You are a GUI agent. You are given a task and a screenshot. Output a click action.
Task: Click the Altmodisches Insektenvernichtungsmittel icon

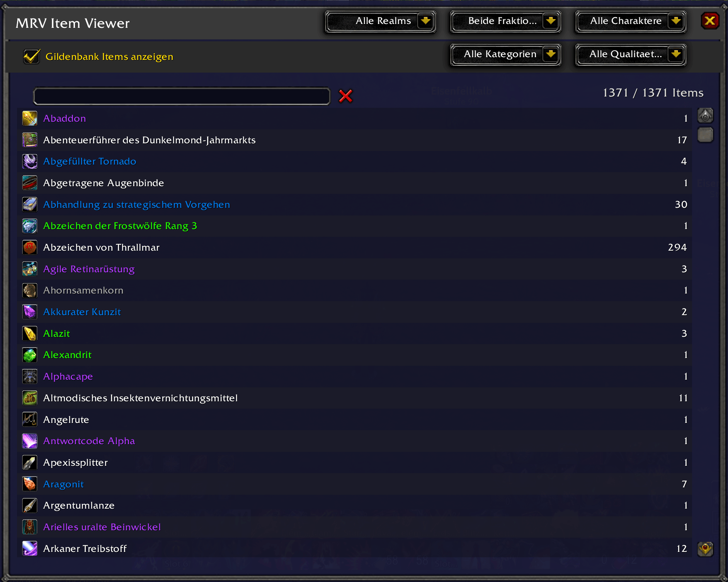click(x=30, y=398)
